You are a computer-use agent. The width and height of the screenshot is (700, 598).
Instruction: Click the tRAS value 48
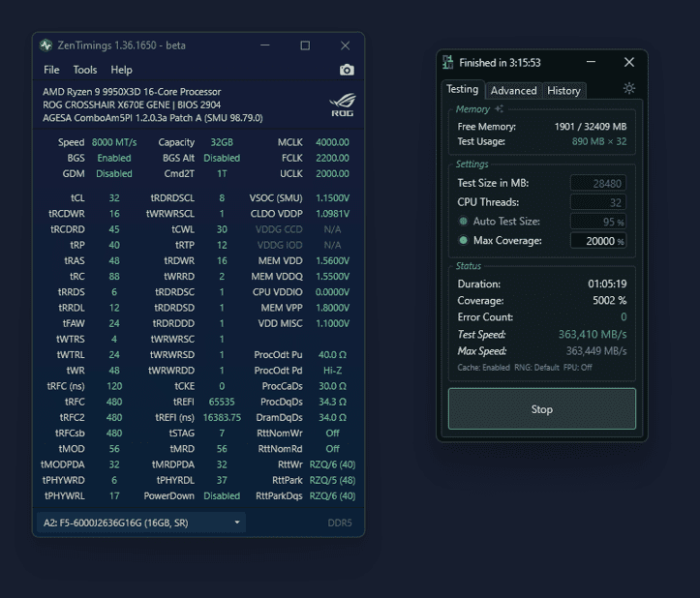tap(114, 260)
